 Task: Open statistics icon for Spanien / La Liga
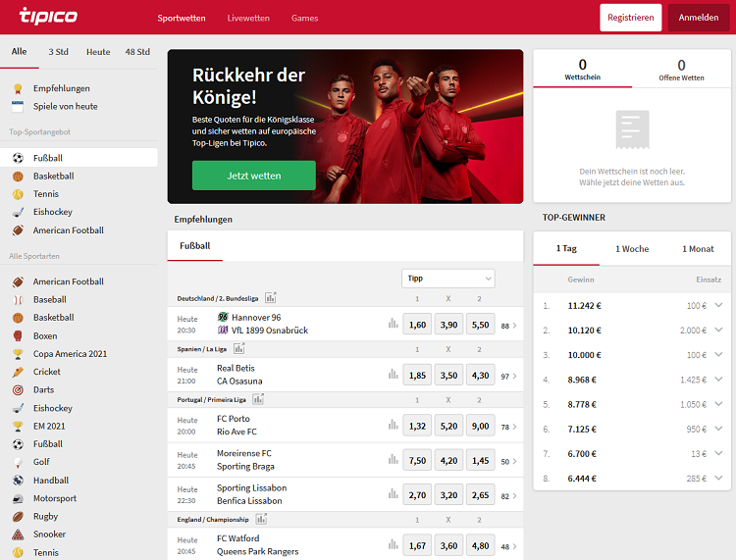(238, 348)
